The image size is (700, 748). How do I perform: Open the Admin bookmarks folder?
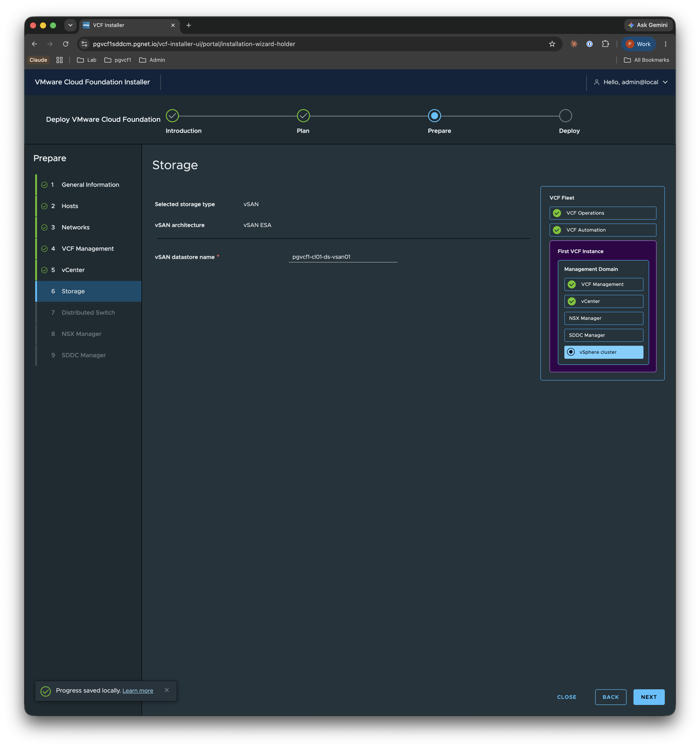152,60
